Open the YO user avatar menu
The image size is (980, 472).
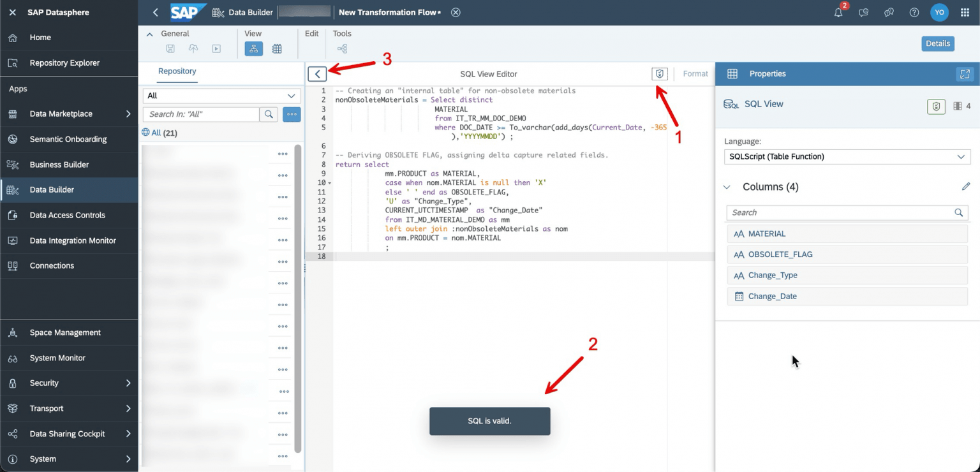click(x=939, y=12)
